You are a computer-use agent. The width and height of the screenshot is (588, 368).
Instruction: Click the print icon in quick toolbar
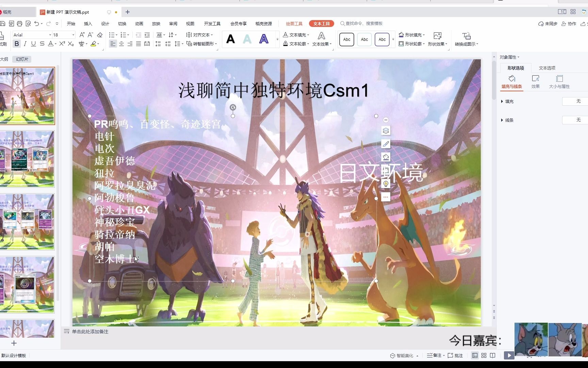click(x=19, y=24)
